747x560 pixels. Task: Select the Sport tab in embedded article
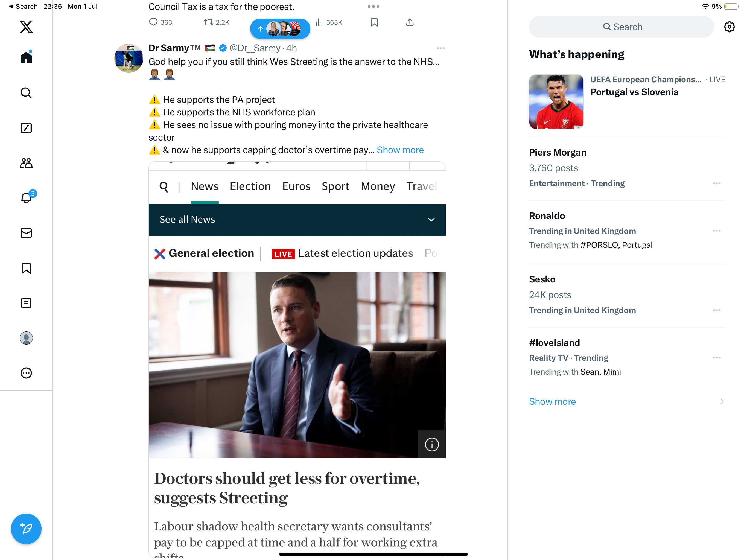coord(335,186)
